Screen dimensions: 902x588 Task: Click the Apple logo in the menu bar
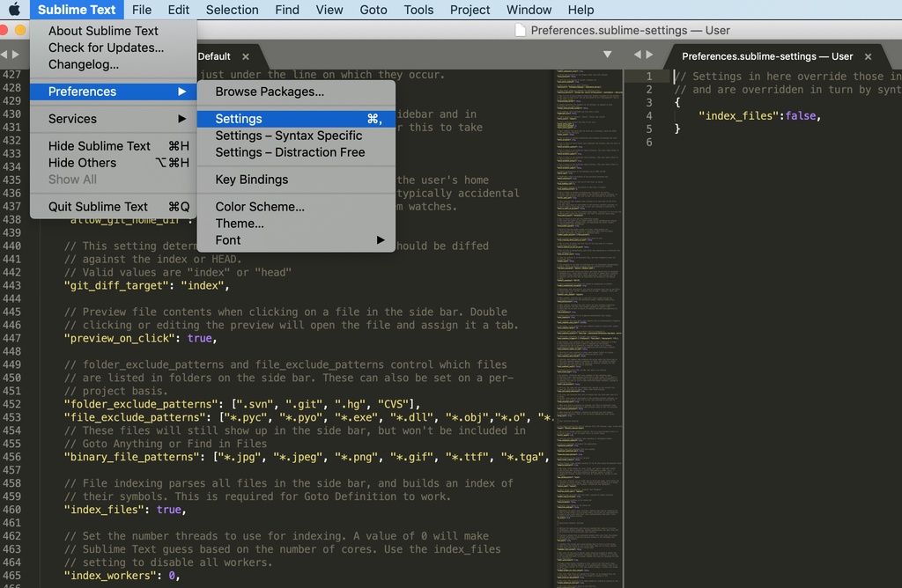coord(13,10)
